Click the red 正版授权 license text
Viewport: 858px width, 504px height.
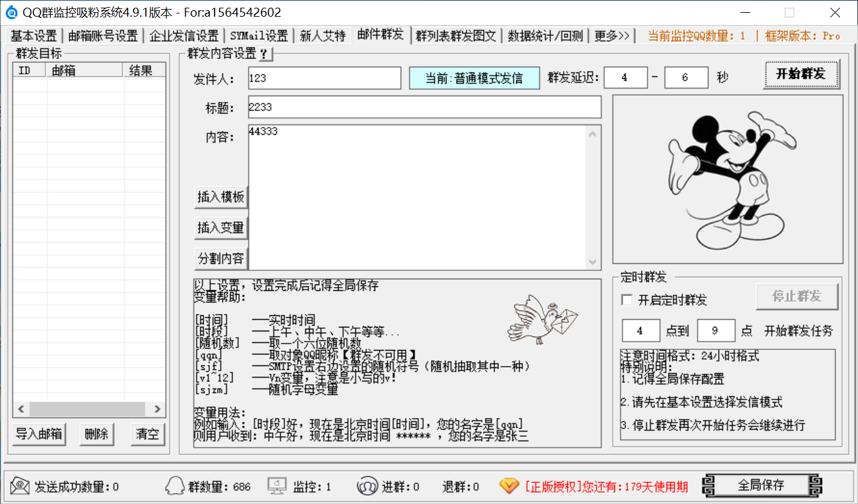click(606, 487)
